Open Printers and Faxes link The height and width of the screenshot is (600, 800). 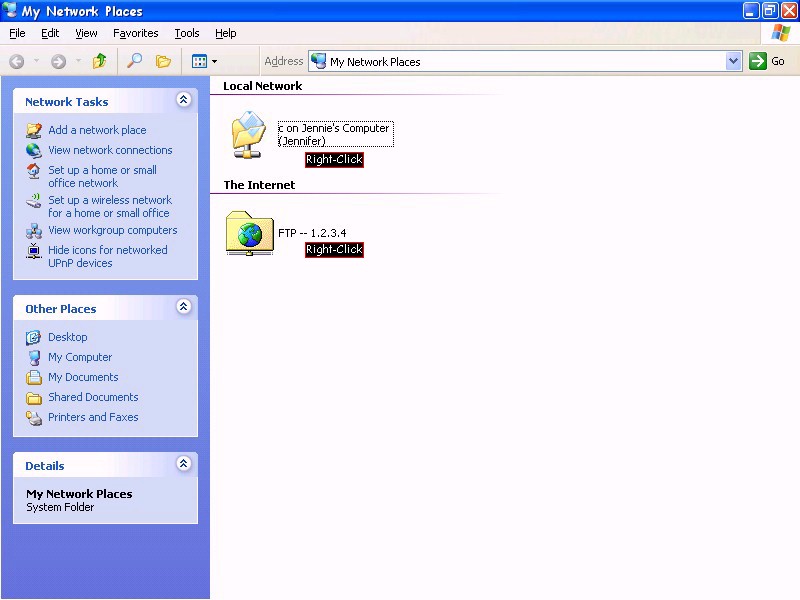(93, 417)
